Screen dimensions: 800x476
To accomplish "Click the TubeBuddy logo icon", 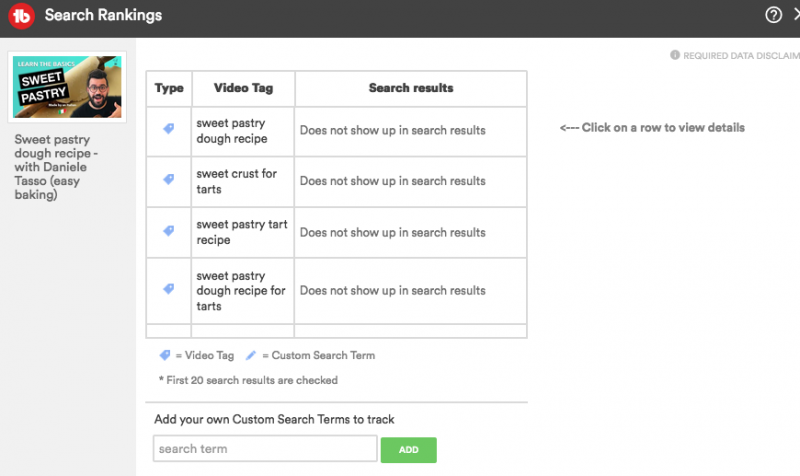I will pos(22,16).
